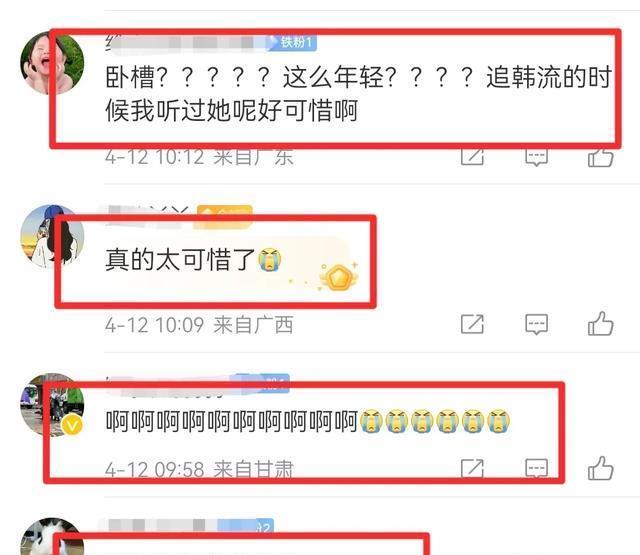Open the animal avatar at the bottom
640x555 pixels.
pyautogui.click(x=52, y=537)
